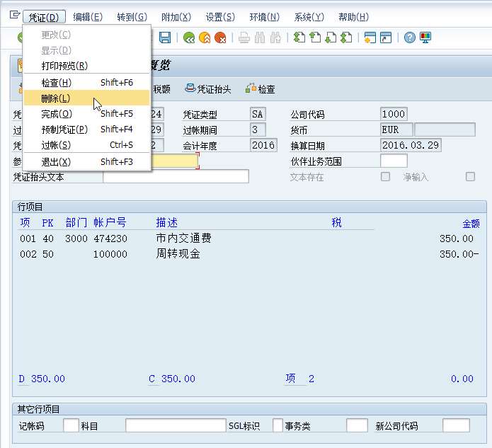Choose 打印预览(R) from the dropdown menu

point(86,66)
